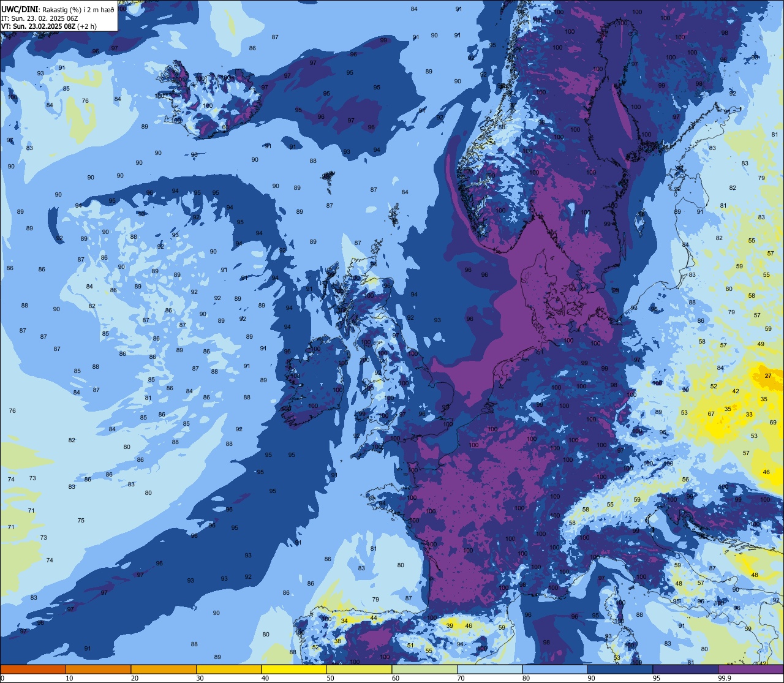Click the 70–80 pale blue legend swatch

click(489, 669)
